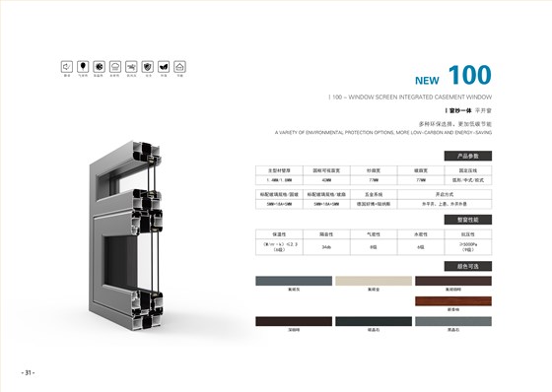The height and width of the screenshot is (392, 552).
Task: Select the blue-gray color swatch
Action: click(294, 281)
